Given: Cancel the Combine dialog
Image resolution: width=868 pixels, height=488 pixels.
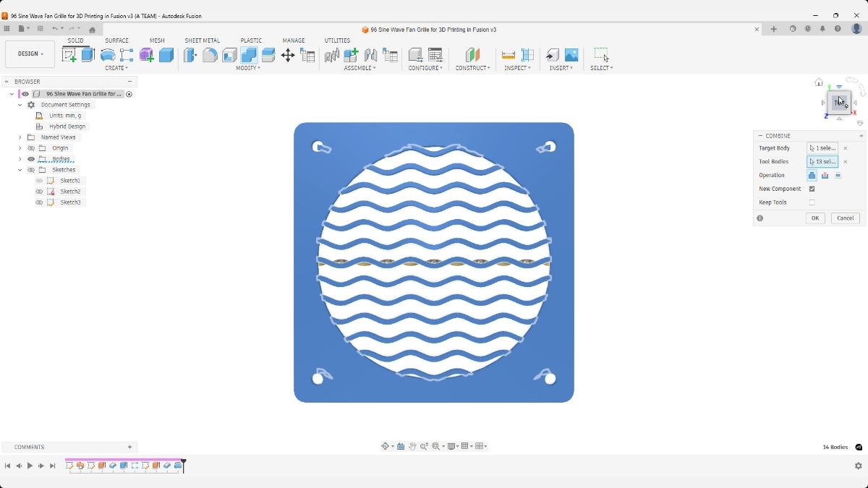Looking at the screenshot, I should click(845, 218).
